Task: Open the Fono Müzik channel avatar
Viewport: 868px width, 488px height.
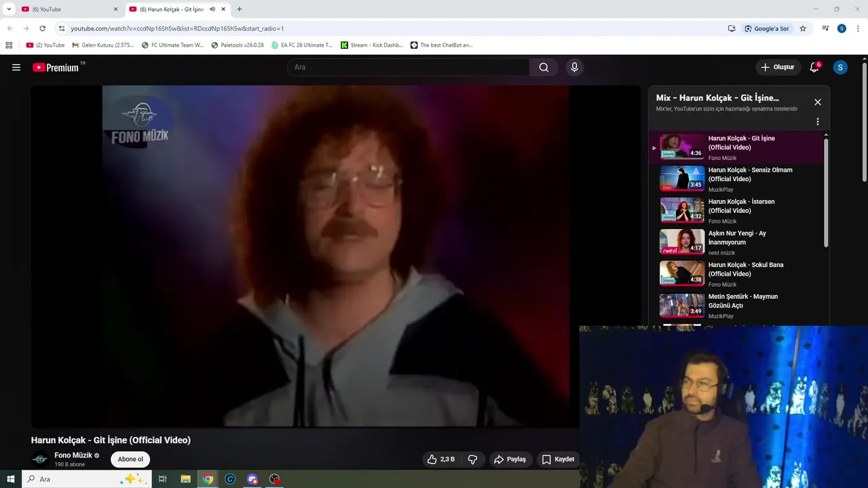Action: point(40,459)
